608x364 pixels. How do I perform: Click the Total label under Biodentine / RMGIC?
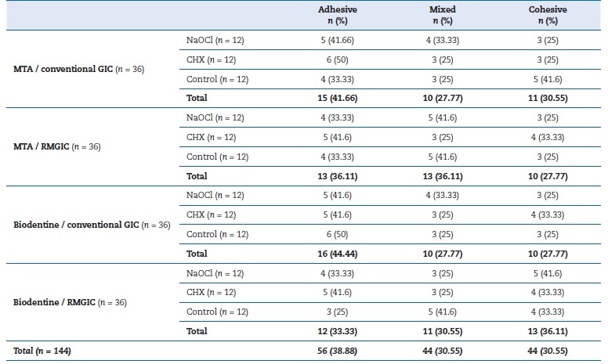click(x=197, y=332)
